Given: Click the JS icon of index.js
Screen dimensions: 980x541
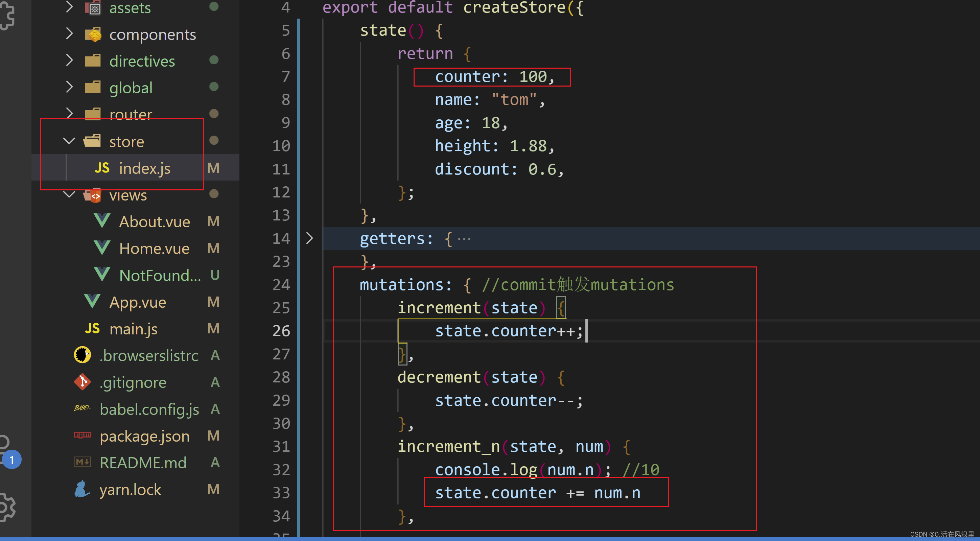Looking at the screenshot, I should tap(102, 168).
